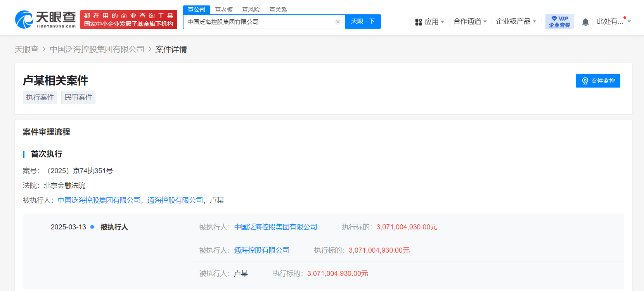Click the 案件详情 breadcrumb text
Image resolution: width=644 pixels, height=291 pixels.
pos(171,49)
